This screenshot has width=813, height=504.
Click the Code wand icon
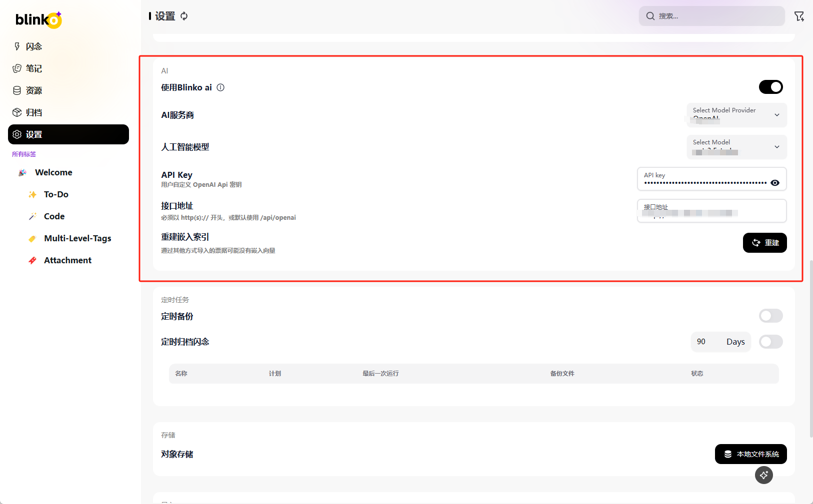pos(32,216)
